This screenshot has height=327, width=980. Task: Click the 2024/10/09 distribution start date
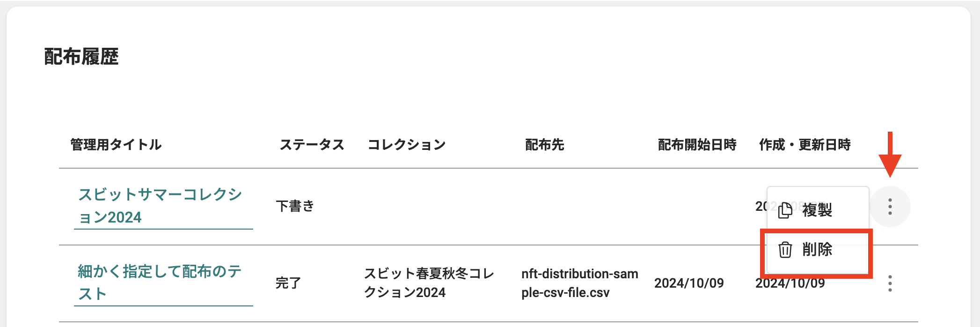pos(689,283)
